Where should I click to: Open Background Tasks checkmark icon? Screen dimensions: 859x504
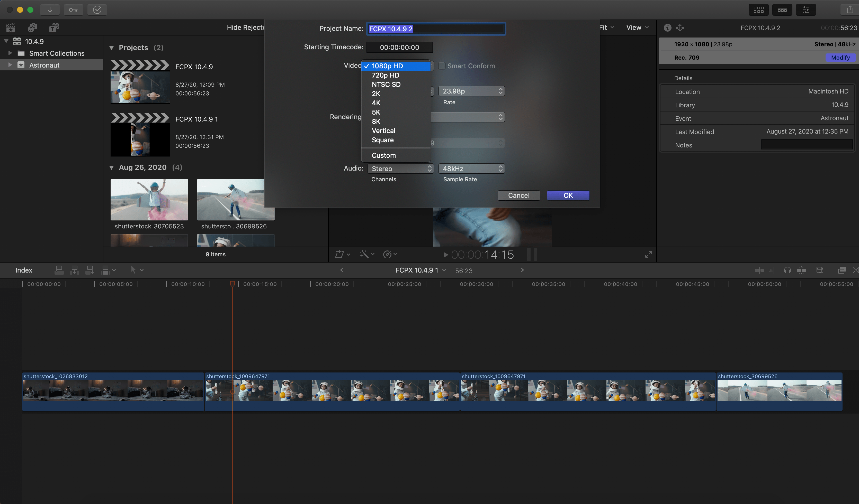point(97,10)
